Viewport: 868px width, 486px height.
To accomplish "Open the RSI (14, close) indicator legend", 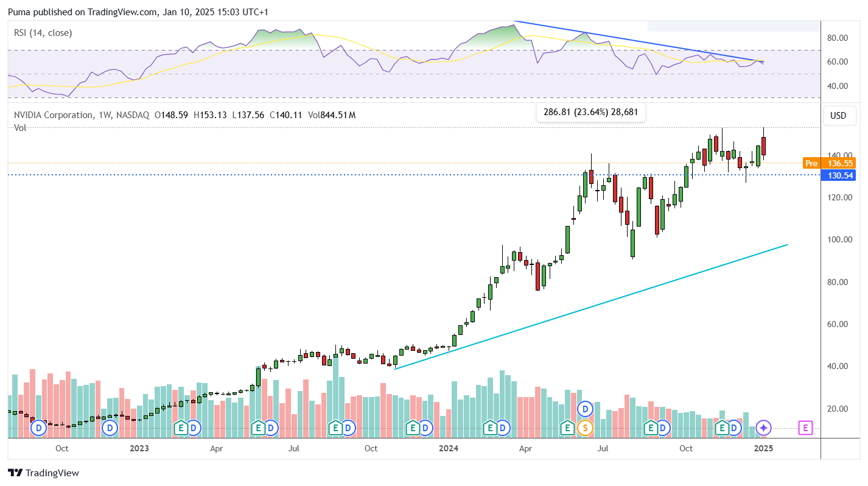I will pos(43,33).
